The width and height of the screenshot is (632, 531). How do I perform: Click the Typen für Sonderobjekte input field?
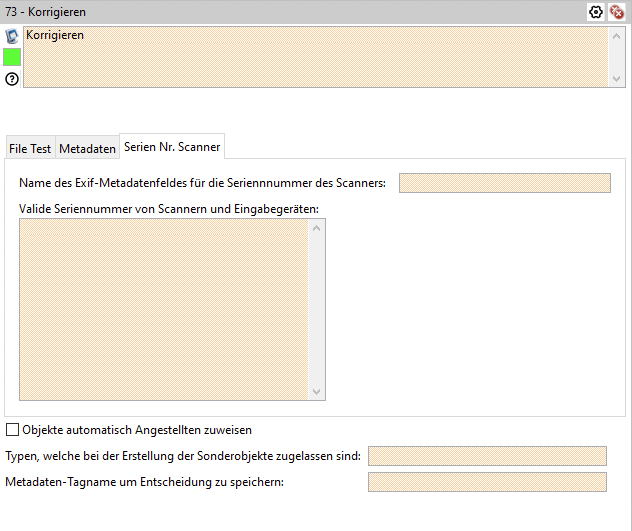click(x=487, y=456)
